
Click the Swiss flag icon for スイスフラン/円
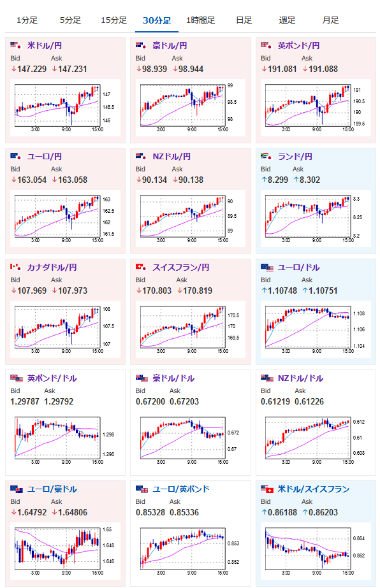click(141, 267)
